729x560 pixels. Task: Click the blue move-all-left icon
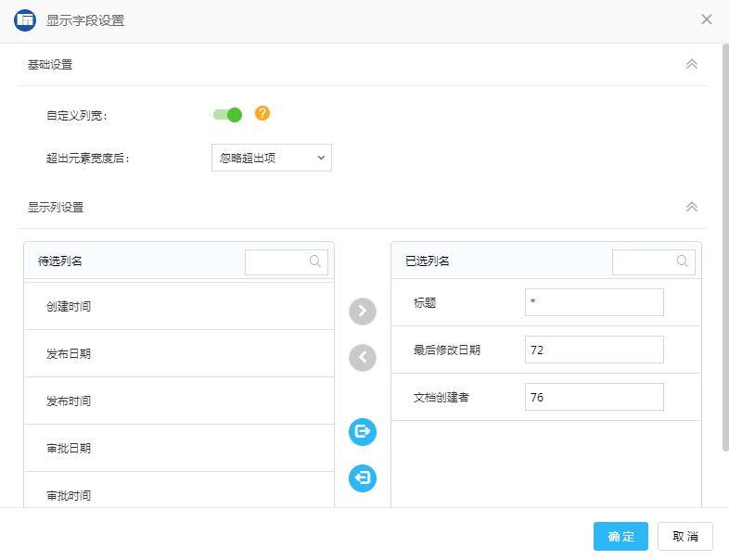363,478
